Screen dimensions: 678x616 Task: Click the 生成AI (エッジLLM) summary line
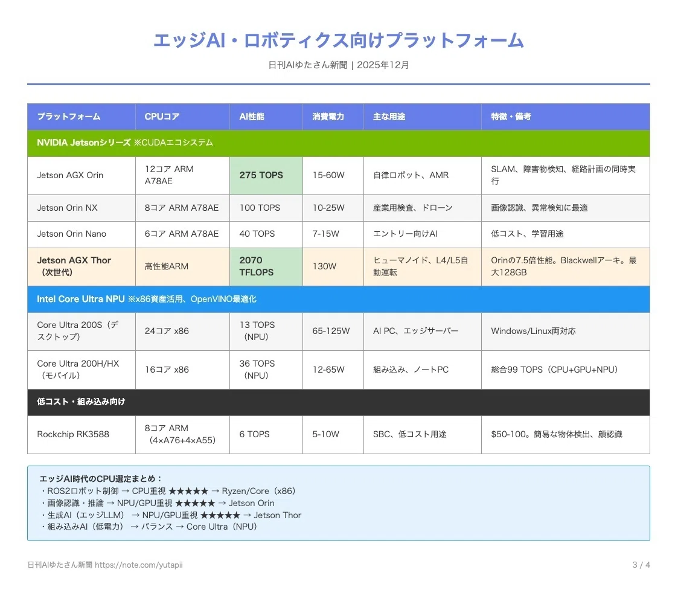coord(171,515)
